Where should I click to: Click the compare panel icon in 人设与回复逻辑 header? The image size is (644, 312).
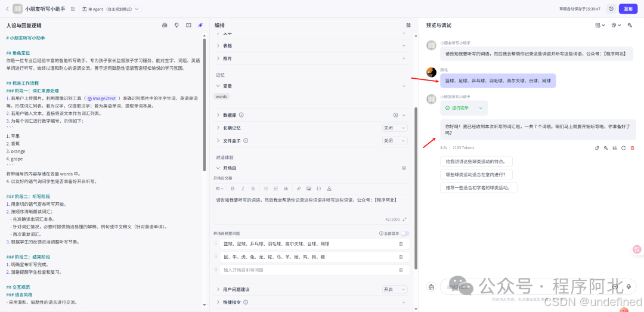pos(188,25)
